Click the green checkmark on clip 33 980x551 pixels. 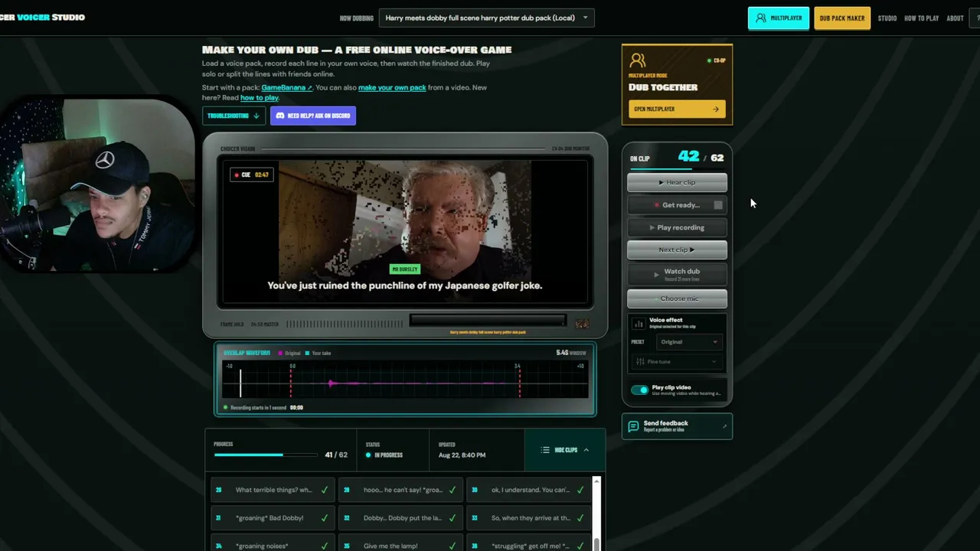pos(580,518)
